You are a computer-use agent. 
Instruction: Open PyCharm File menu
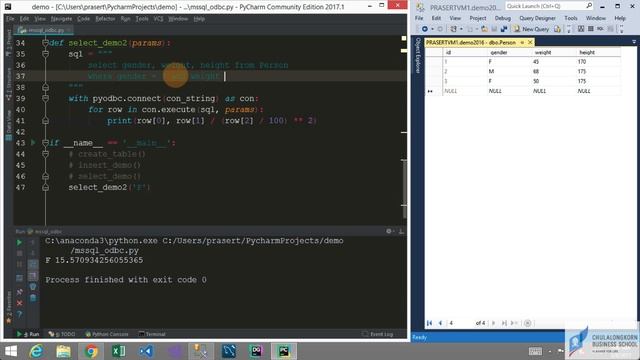point(10,19)
